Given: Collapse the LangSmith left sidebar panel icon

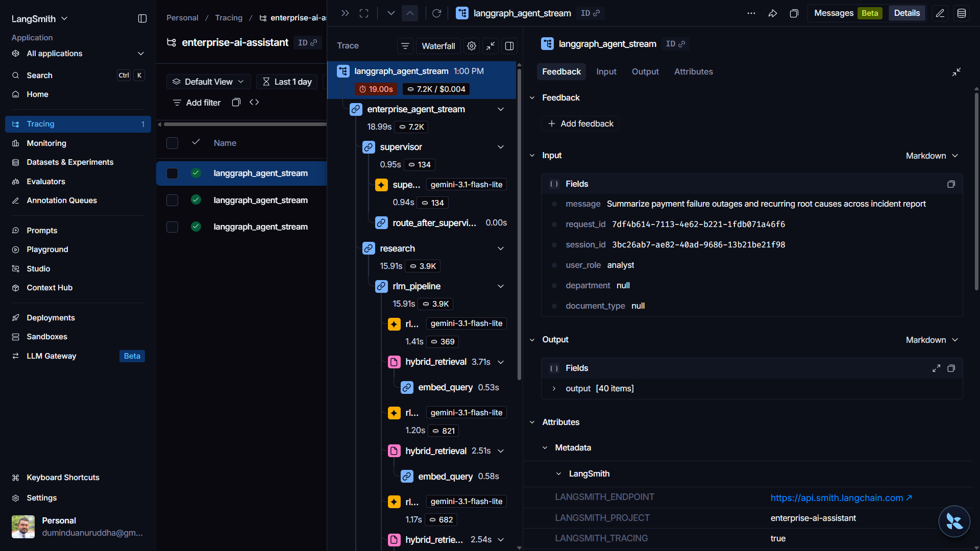Looking at the screenshot, I should point(142,18).
